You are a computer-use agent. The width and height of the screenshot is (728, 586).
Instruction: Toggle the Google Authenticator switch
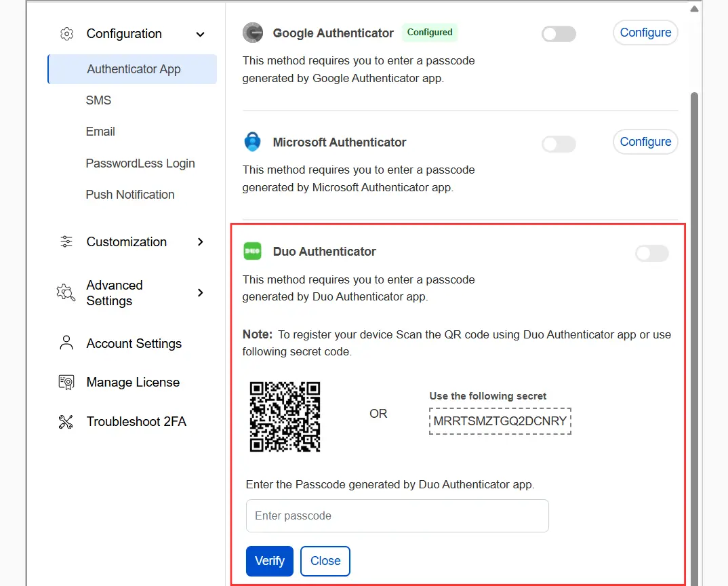559,34
